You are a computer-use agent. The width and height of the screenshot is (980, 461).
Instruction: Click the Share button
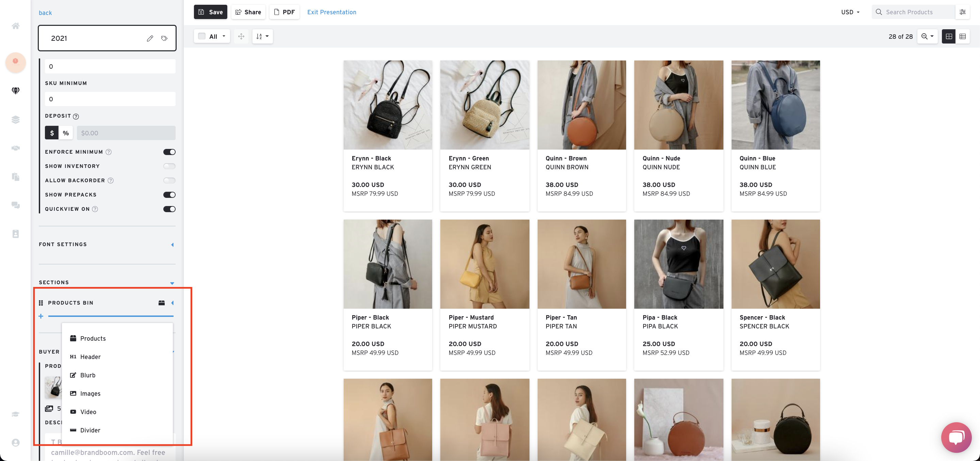click(248, 12)
